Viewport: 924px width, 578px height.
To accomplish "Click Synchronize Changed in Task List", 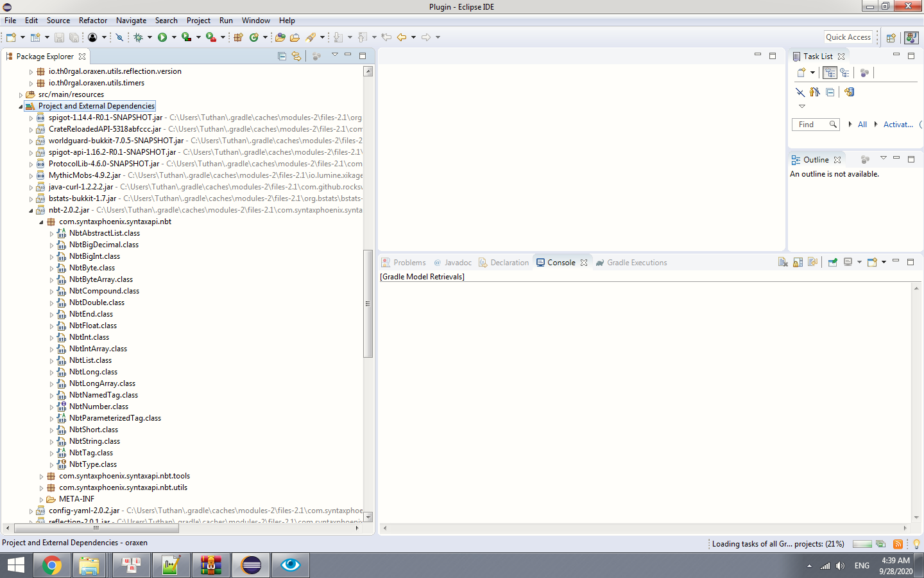I will pos(849,92).
